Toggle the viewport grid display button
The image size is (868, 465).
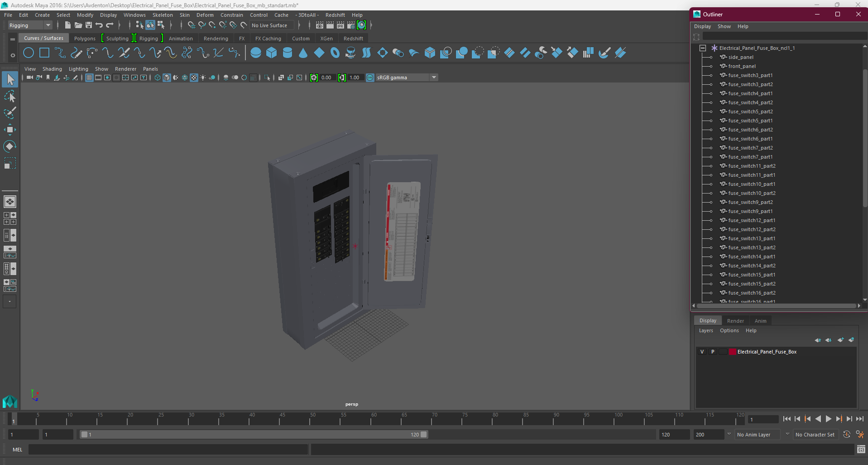point(89,78)
